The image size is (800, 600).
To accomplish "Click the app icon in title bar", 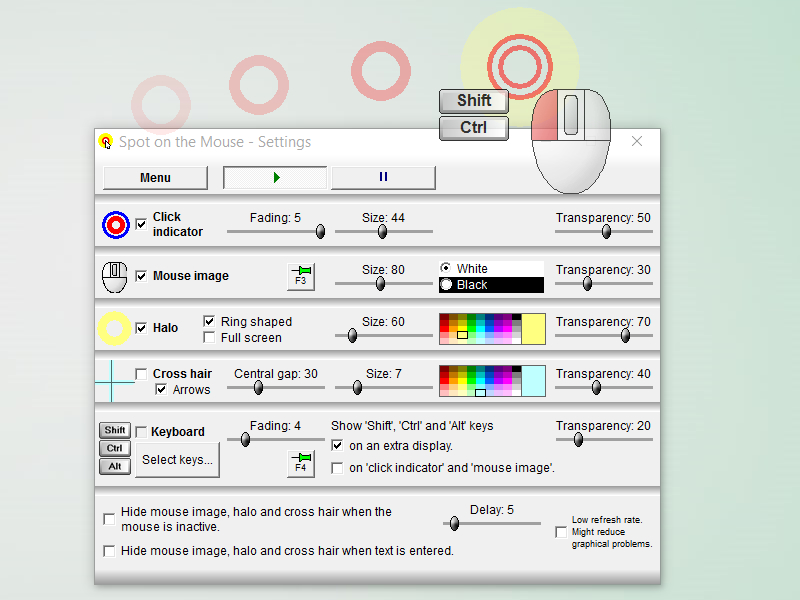I will (x=106, y=141).
